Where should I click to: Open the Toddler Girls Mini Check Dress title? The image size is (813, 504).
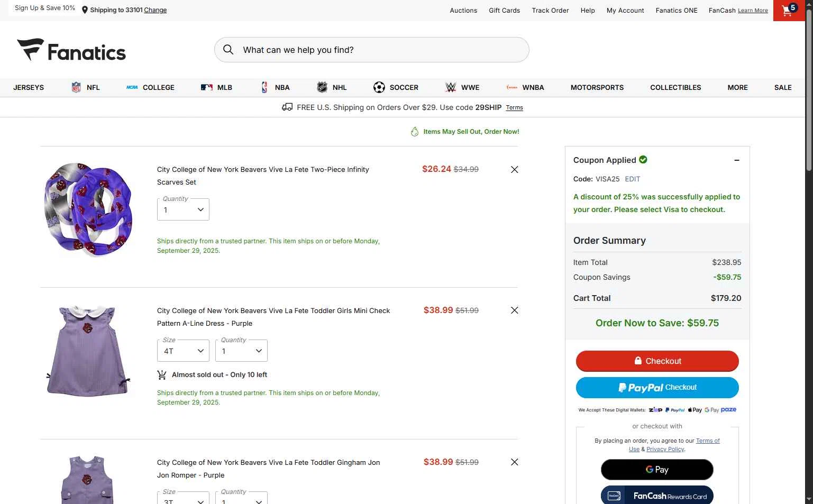(273, 317)
